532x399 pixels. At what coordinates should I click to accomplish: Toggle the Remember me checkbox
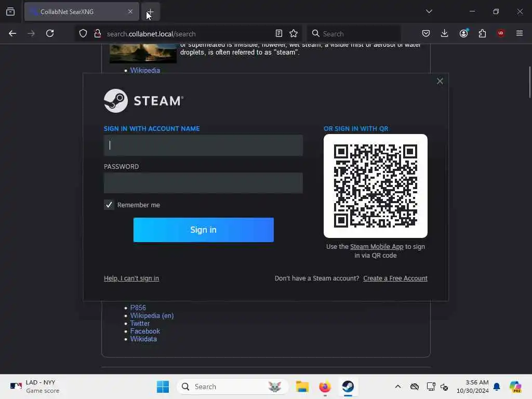coord(109,205)
